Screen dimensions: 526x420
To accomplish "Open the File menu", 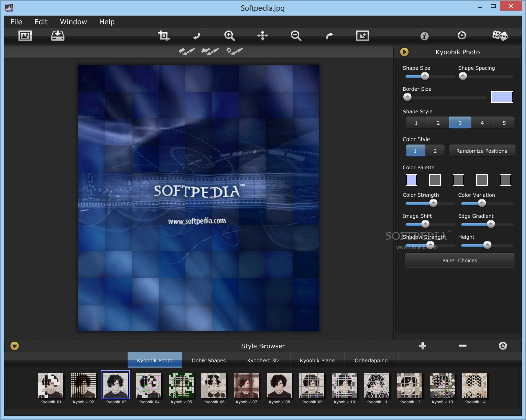I will (x=16, y=22).
